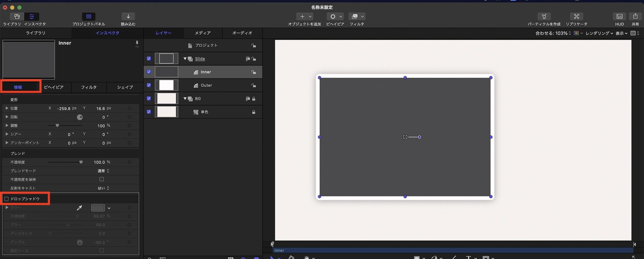
Task: Click the Replicator (リプリケータ) icon
Action: 576,16
